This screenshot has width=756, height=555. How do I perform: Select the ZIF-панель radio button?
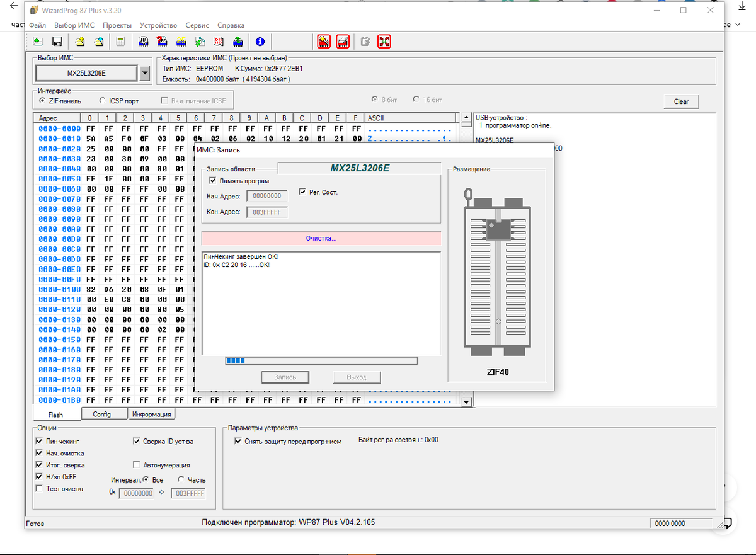tap(42, 101)
